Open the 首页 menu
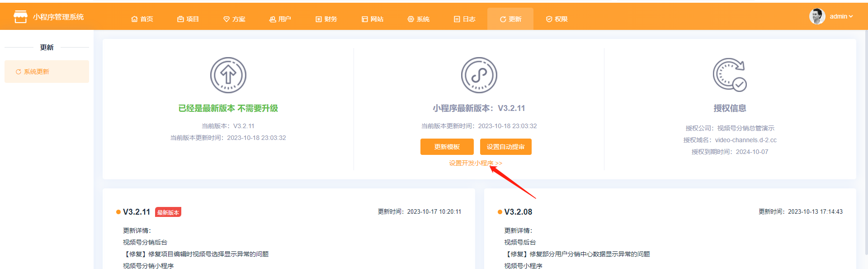The height and width of the screenshot is (269, 868). pyautogui.click(x=142, y=19)
